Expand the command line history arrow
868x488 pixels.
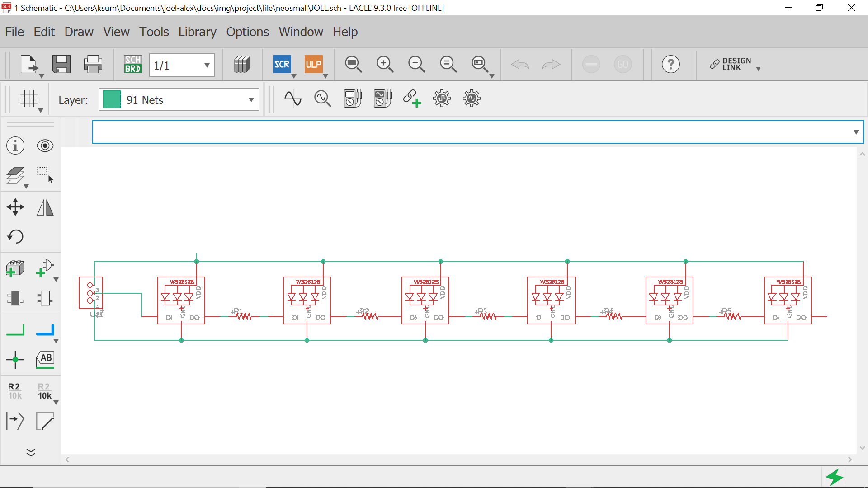(x=856, y=132)
